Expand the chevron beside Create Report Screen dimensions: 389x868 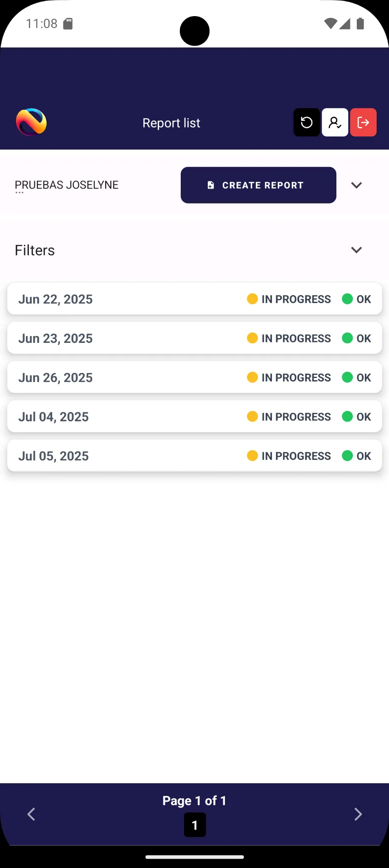356,185
